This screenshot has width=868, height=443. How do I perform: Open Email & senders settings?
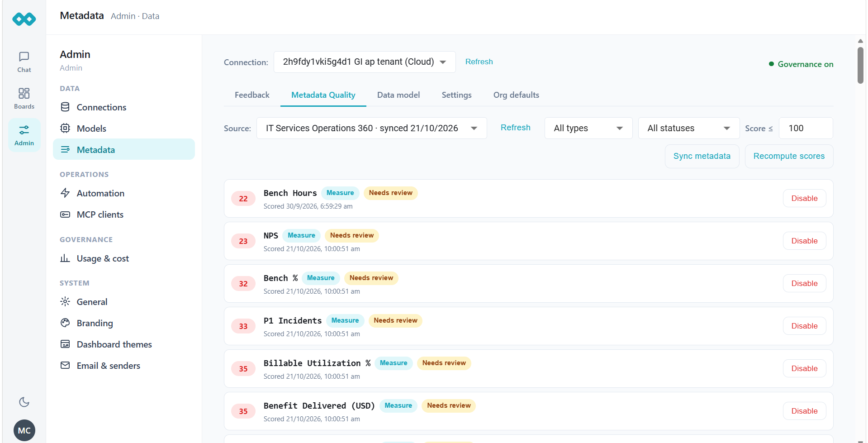click(124, 366)
